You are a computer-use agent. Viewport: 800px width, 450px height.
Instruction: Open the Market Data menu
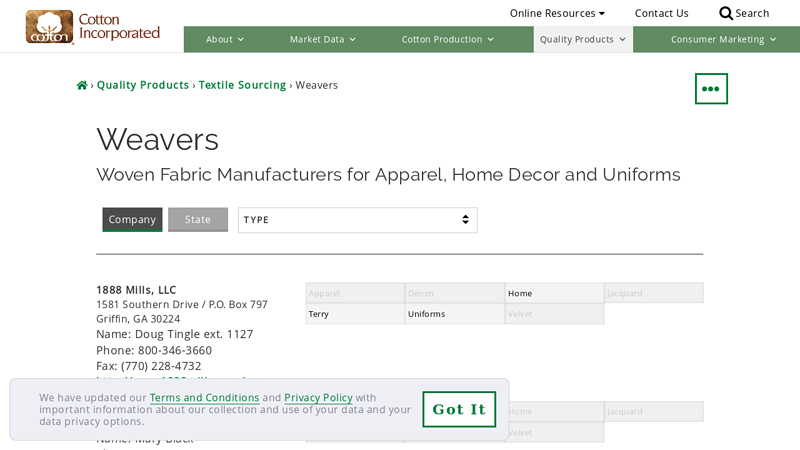pos(323,40)
